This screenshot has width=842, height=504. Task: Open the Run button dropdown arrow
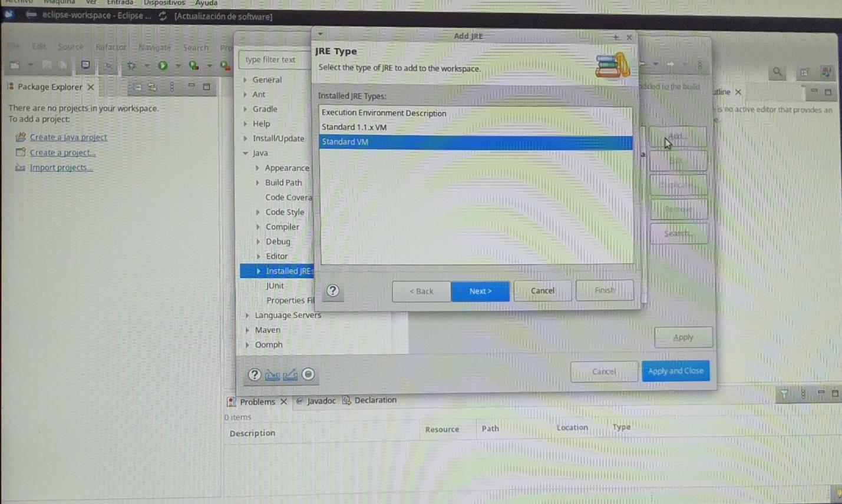[x=178, y=66]
